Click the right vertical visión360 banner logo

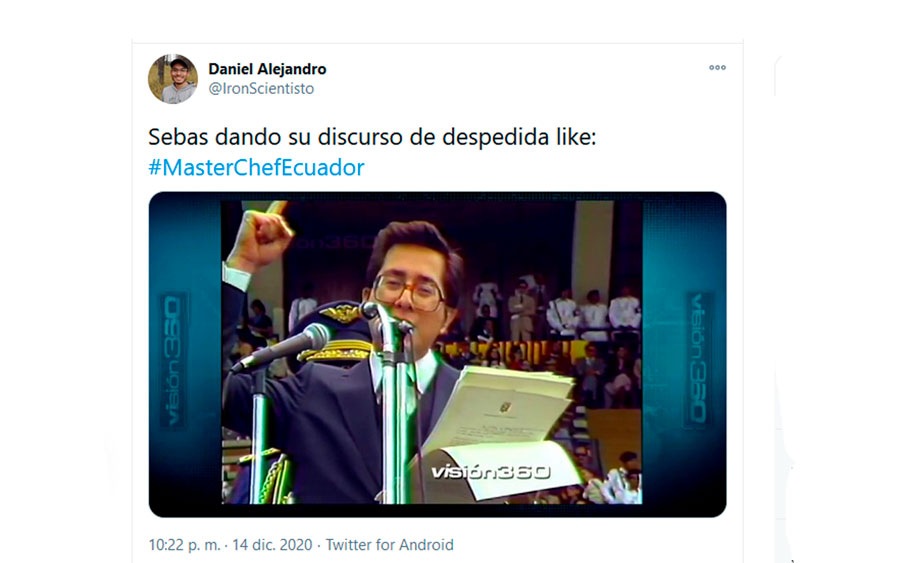tap(698, 359)
